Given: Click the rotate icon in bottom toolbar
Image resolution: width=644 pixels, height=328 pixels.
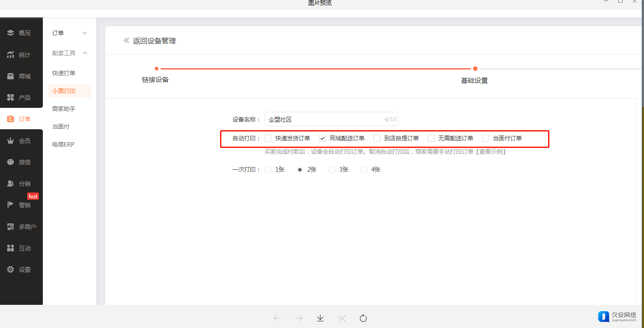Looking at the screenshot, I should (x=363, y=318).
